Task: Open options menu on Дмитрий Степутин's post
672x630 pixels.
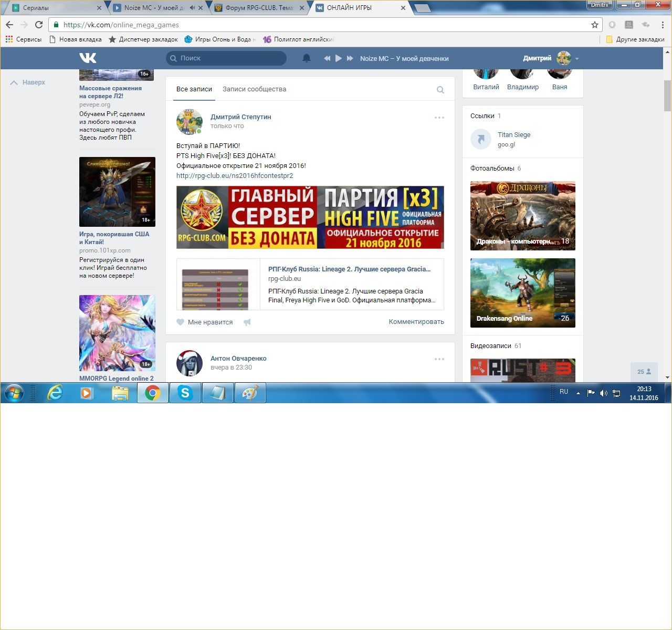Action: coord(439,118)
